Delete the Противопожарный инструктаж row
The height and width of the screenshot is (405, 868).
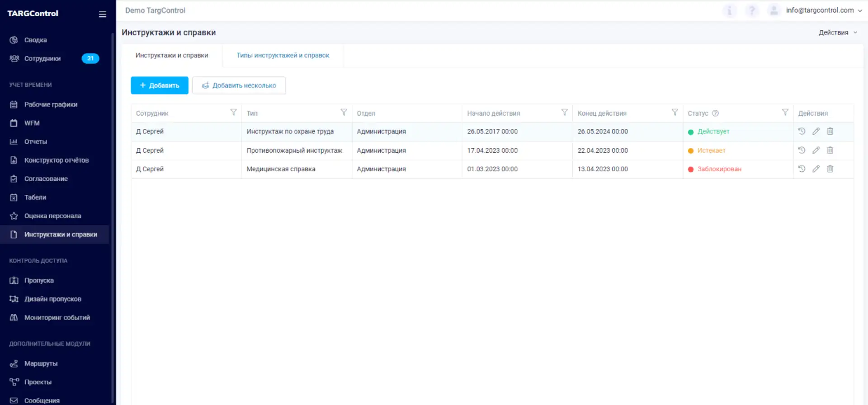[830, 150]
